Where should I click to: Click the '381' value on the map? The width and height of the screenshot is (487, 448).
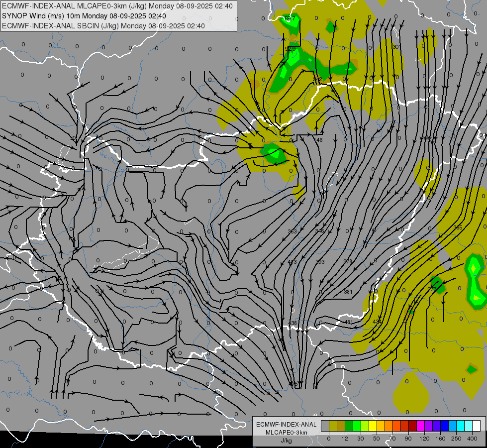coord(348,292)
